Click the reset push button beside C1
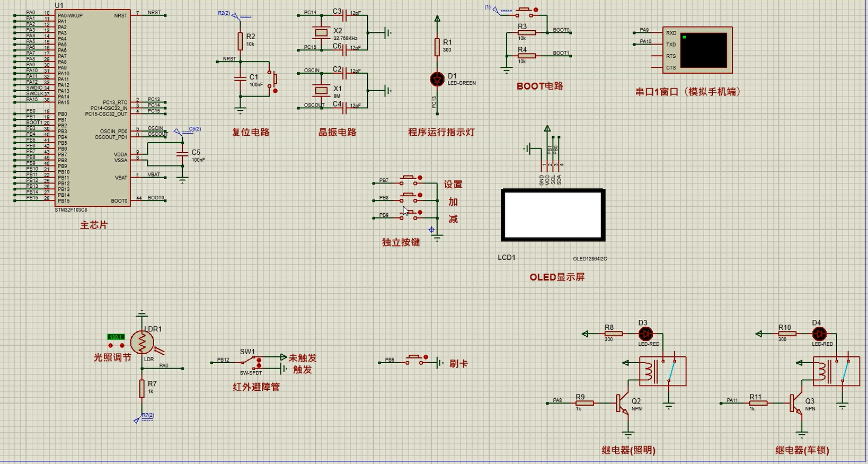The image size is (868, 464). pos(274,80)
